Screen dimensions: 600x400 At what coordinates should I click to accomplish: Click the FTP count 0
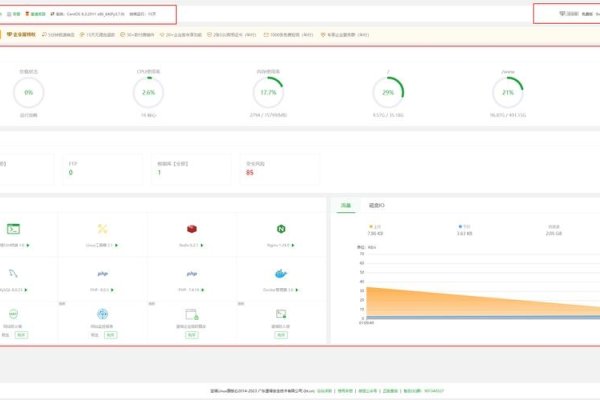70,172
